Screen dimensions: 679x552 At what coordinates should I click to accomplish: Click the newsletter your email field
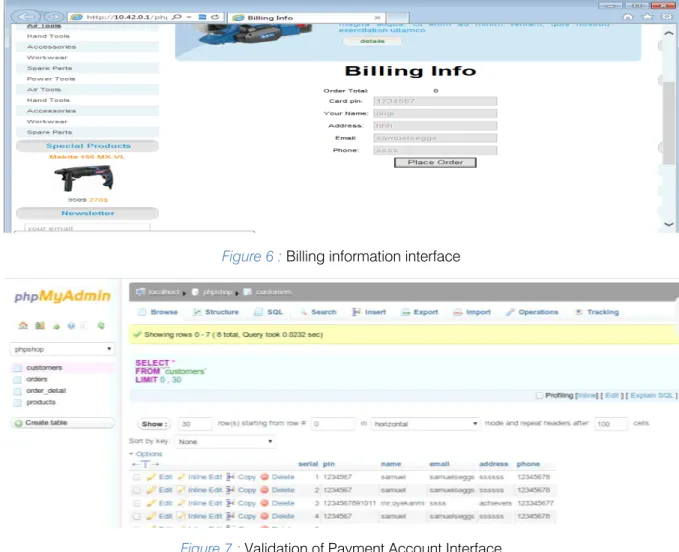click(87, 228)
